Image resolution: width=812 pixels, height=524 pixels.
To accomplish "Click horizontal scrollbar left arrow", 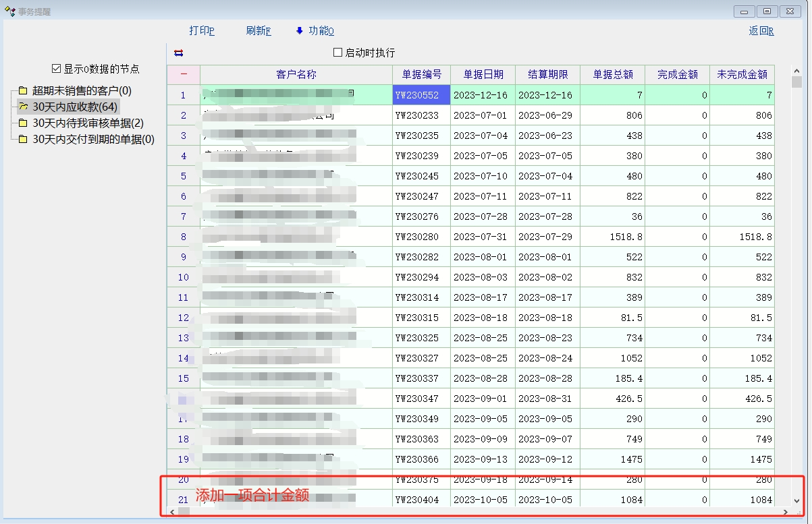I will point(173,512).
